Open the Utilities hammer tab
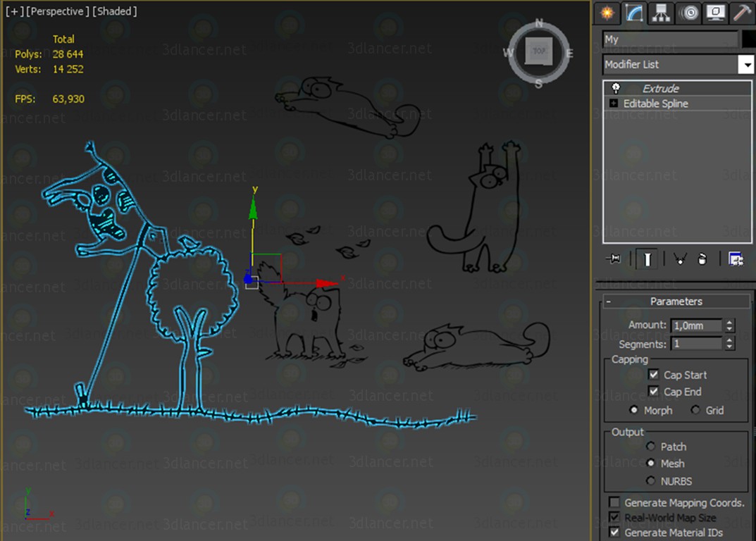Image resolution: width=756 pixels, height=541 pixels. (743, 13)
